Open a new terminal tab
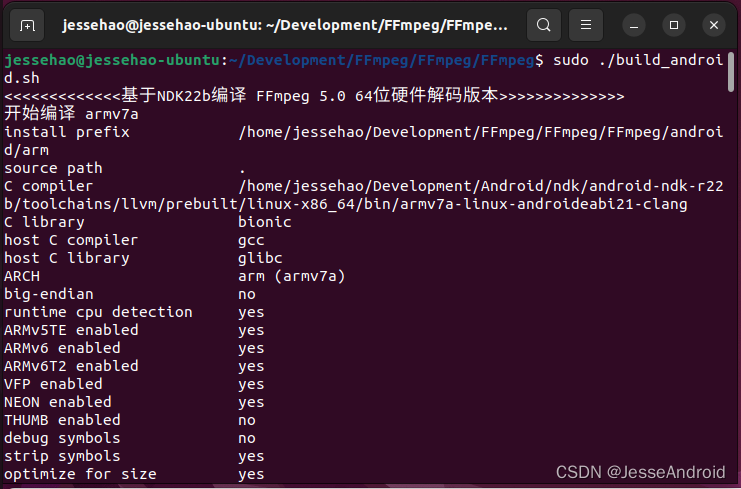Viewport: 741px width, 489px height. point(27,25)
